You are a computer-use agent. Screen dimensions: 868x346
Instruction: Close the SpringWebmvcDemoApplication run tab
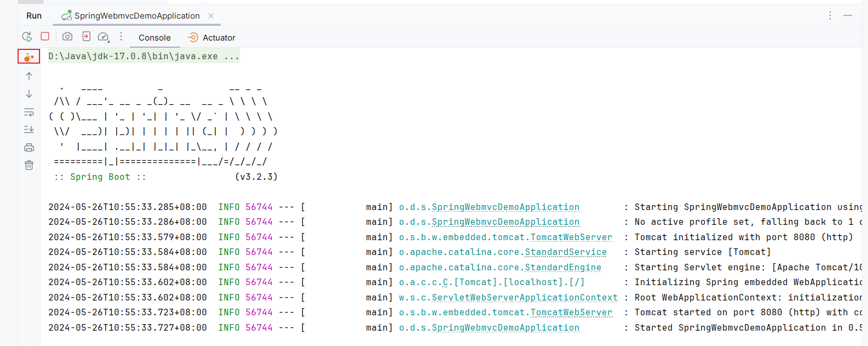(x=211, y=16)
